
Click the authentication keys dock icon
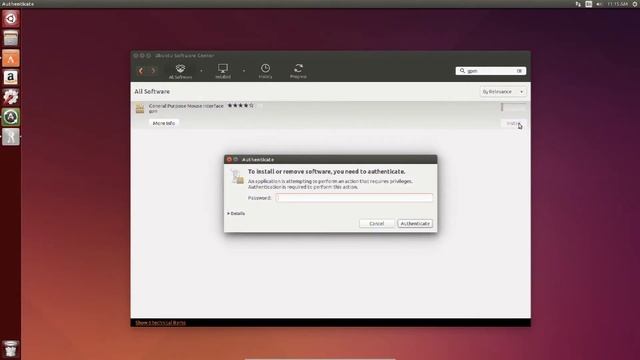pyautogui.click(x=11, y=136)
